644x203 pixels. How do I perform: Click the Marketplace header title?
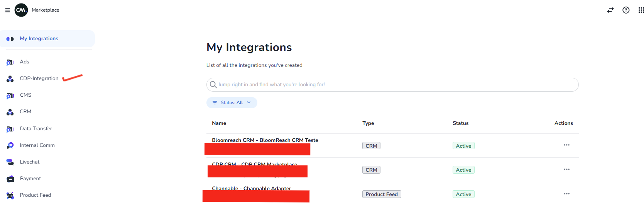(46, 10)
